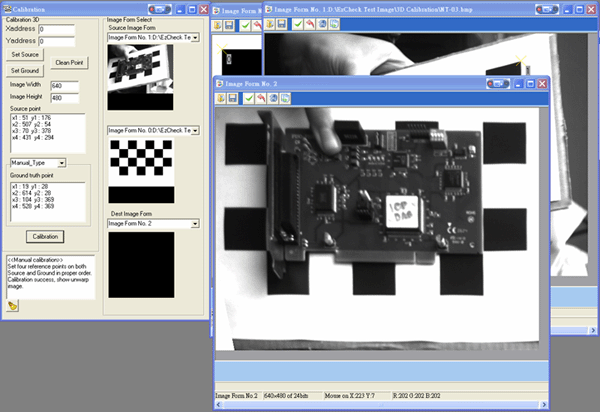The height and width of the screenshot is (412, 600).
Task: Close the Image Form No. 2 window
Action: coord(542,83)
